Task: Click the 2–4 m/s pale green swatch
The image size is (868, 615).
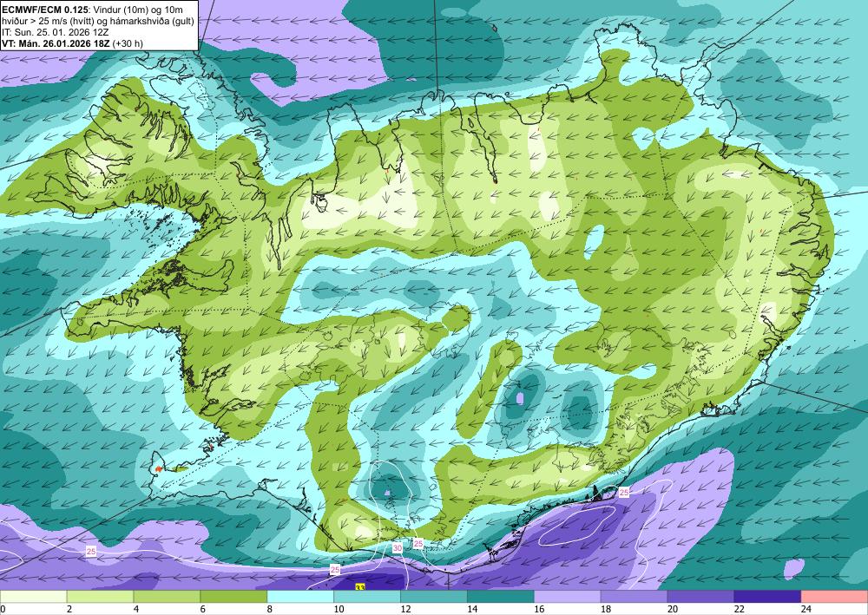Action: point(100,597)
